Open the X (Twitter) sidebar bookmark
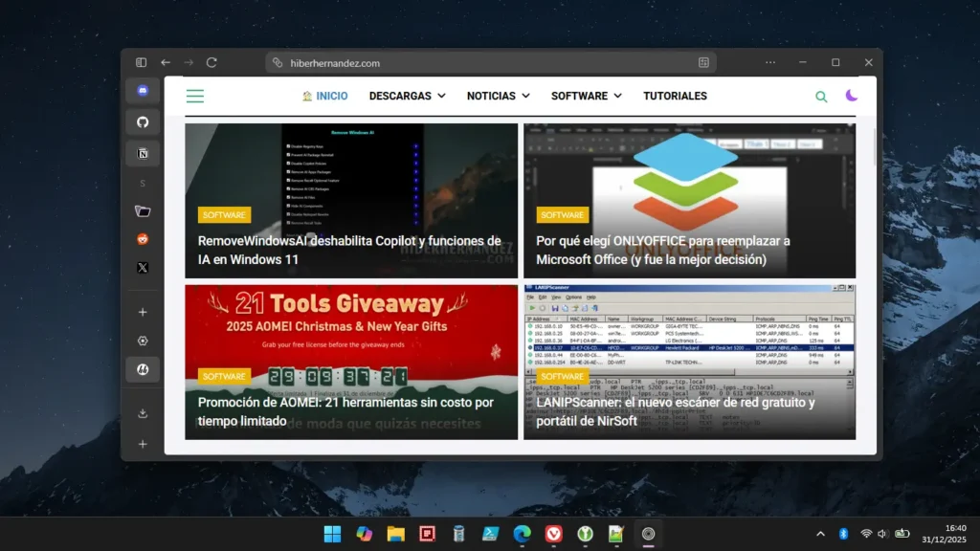The height and width of the screenshot is (551, 980). click(143, 268)
